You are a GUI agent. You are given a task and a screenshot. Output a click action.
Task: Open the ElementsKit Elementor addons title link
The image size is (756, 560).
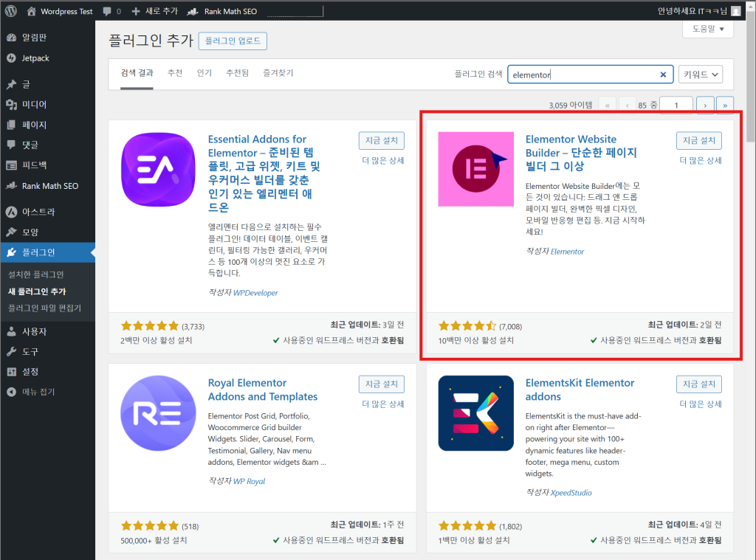(580, 390)
